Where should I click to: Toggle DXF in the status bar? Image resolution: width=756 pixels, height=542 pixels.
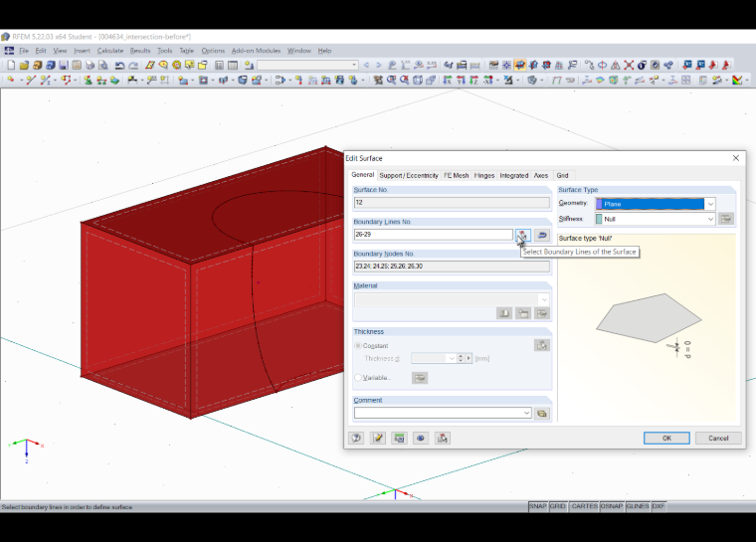tap(659, 506)
